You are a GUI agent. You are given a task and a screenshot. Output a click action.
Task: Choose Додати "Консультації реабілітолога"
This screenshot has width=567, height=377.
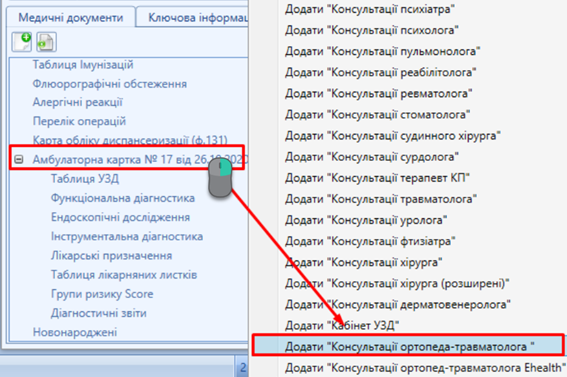pos(380,72)
